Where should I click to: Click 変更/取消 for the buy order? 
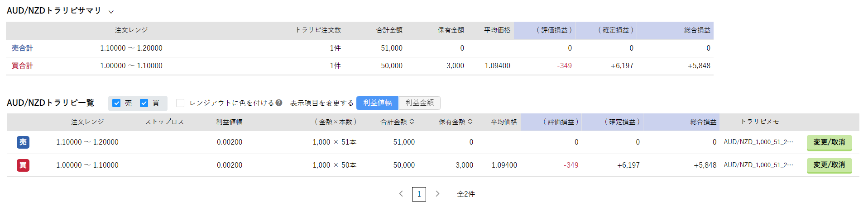point(829,165)
